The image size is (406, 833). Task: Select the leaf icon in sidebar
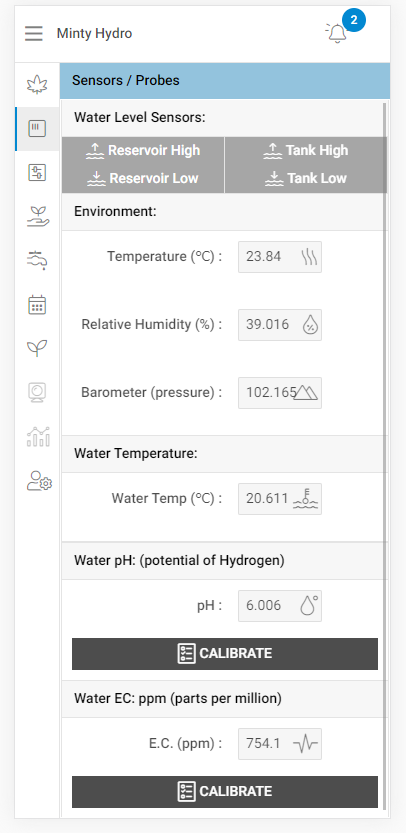[37, 85]
